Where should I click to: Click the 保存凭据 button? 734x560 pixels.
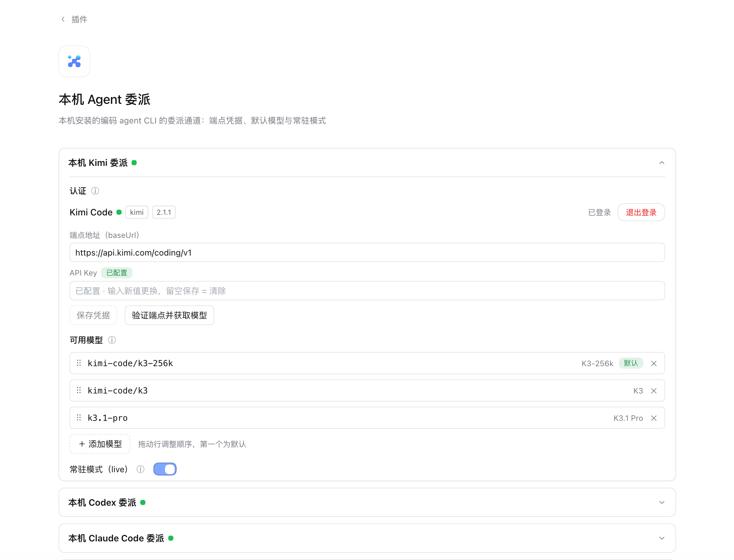[x=93, y=315]
